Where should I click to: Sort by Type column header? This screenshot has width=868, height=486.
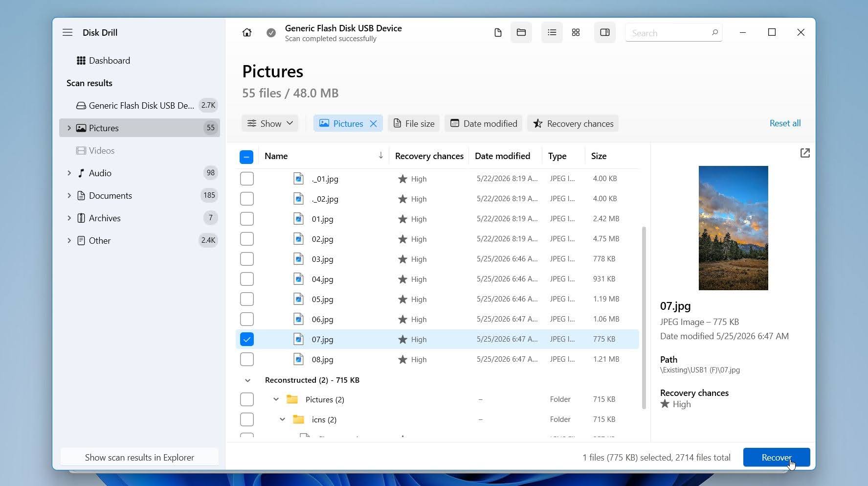[x=557, y=156]
